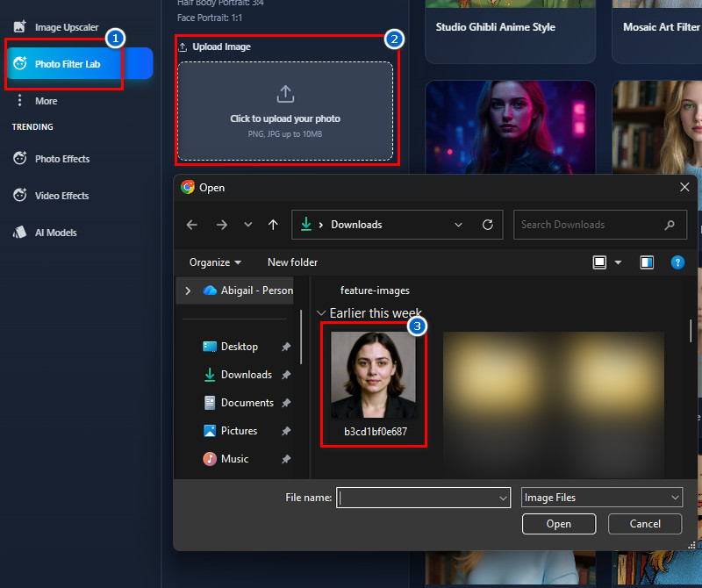Click the Upload Image label
Image resolution: width=702 pixels, height=588 pixels.
221,47
